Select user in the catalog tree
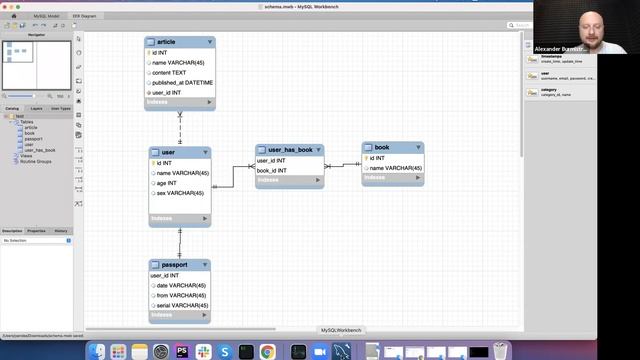 [29, 144]
